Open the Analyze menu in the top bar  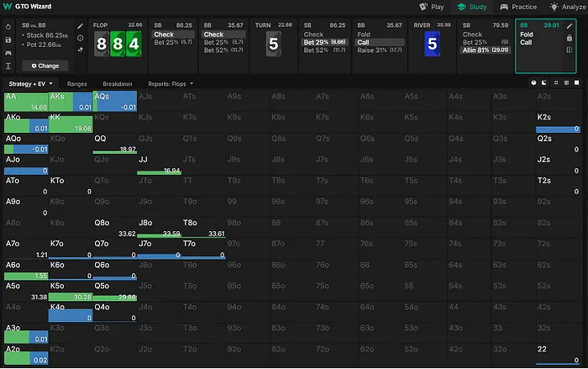coord(566,7)
